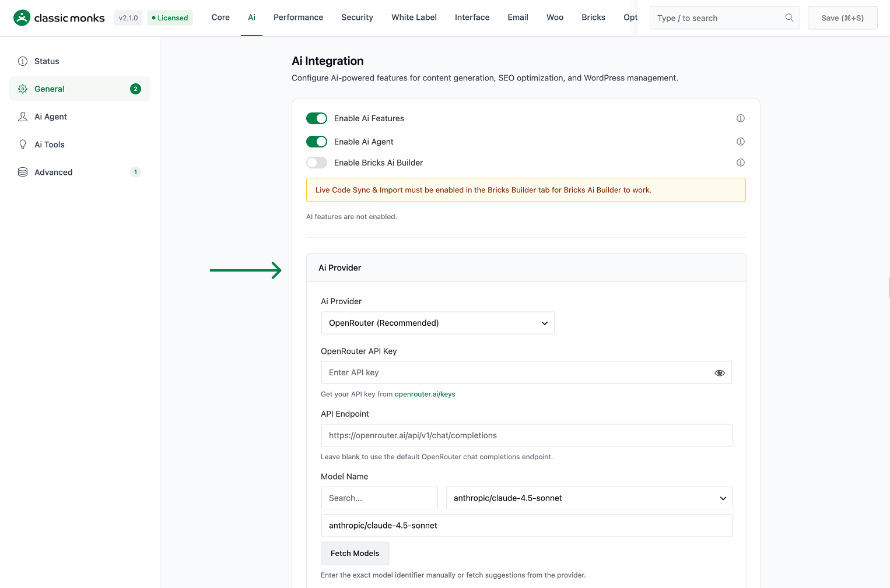Open Status in the sidebar

[x=79, y=61]
